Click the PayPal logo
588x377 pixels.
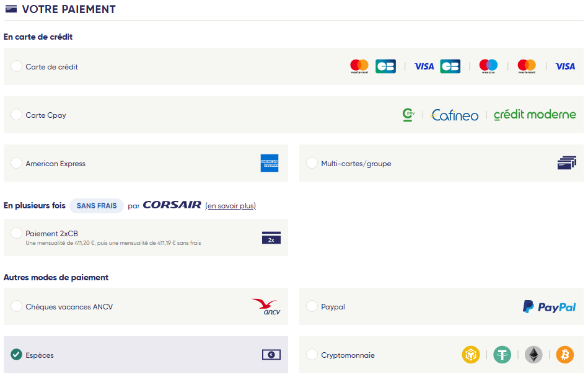(549, 306)
